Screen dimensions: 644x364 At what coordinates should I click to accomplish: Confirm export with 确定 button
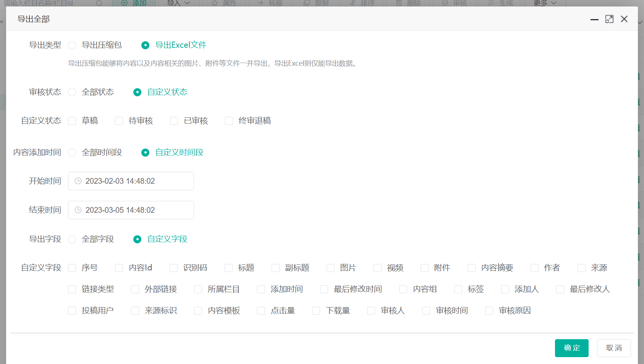point(571,348)
